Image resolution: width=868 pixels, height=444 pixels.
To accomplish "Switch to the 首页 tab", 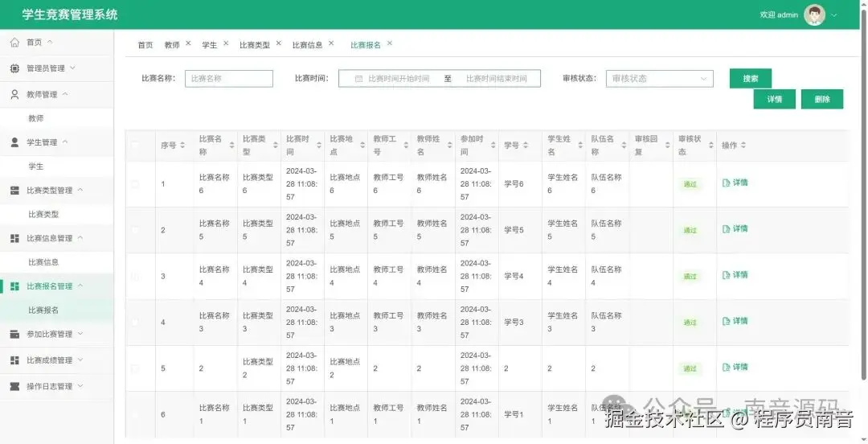I will tap(145, 45).
